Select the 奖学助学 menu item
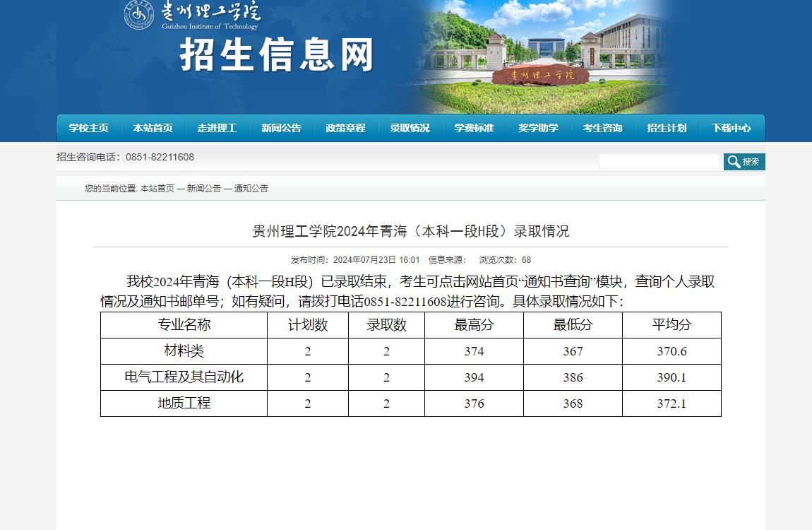 pos(538,128)
